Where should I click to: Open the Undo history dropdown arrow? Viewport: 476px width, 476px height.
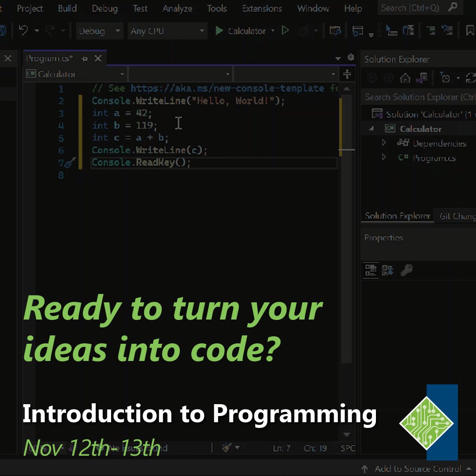click(37, 31)
